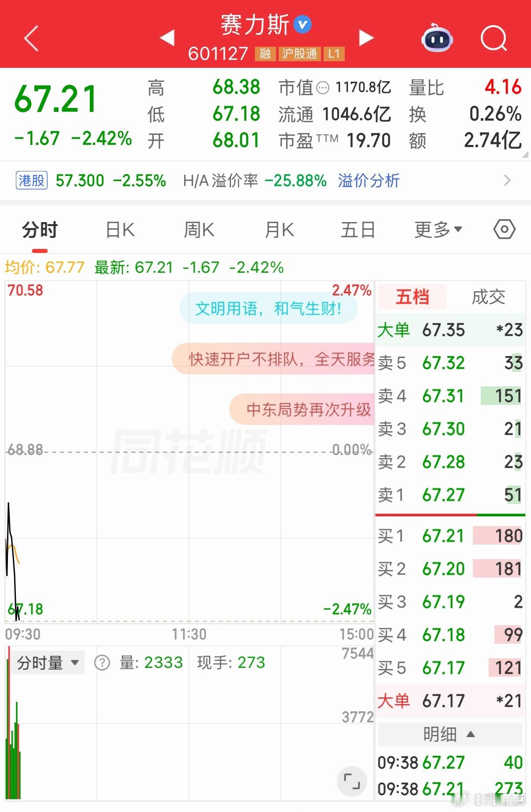This screenshot has height=812, width=531.
Task: Tap the 快速开户不排队 banner
Action: coord(273,359)
